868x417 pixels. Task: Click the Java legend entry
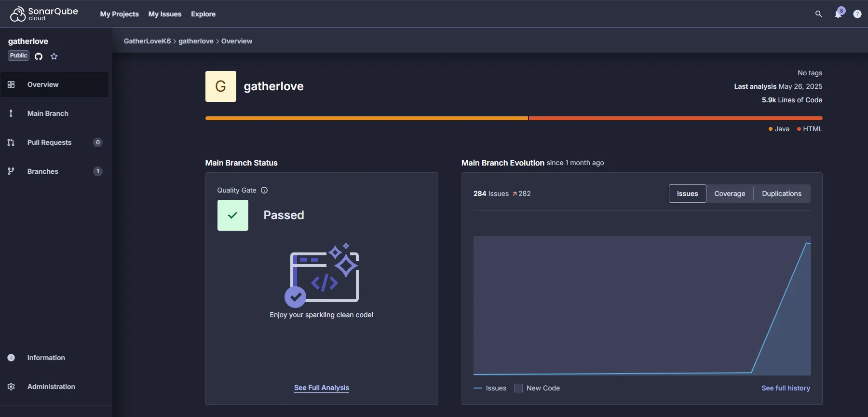pos(779,129)
